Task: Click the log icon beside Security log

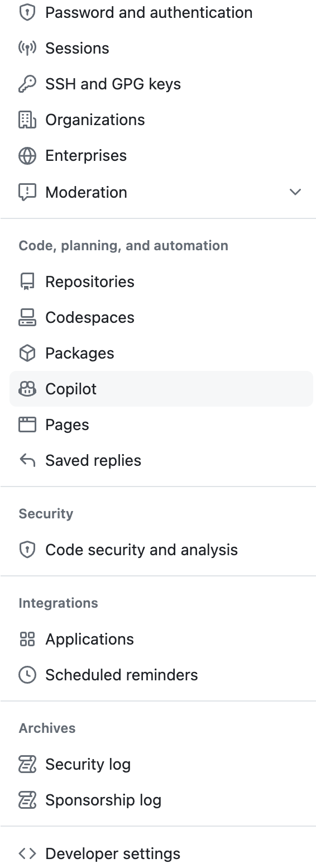Action: 27,764
